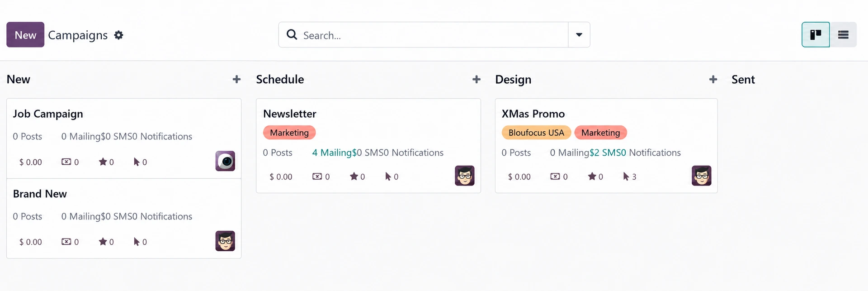The height and width of the screenshot is (291, 868).
Task: Click 0 Mailing on XMas Promo card
Action: click(570, 153)
